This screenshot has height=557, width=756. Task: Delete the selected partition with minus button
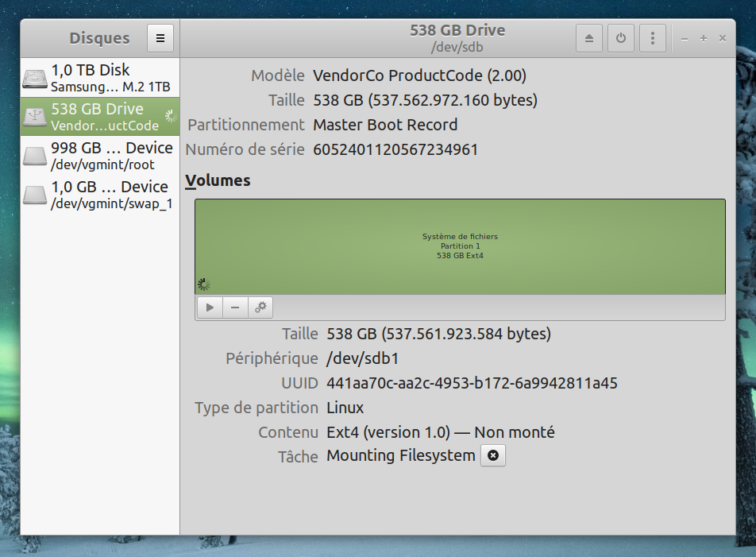point(235,307)
